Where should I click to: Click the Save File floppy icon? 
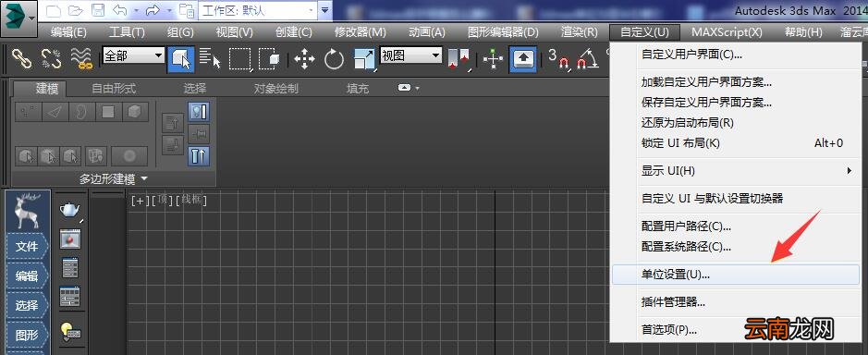[x=98, y=10]
